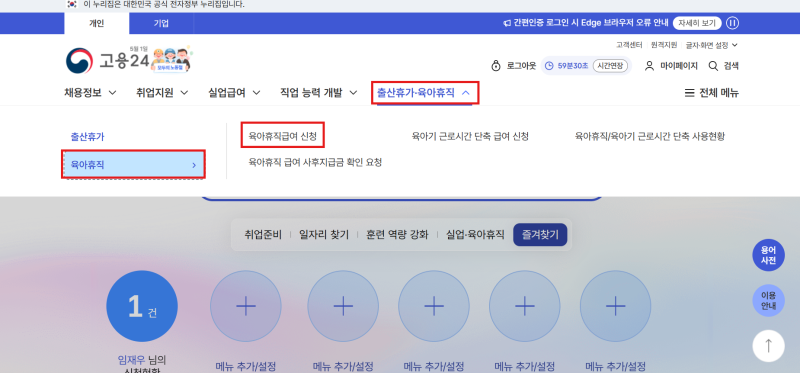This screenshot has width=800, height=373.
Task: Click the megaphone notice icon in the banner
Action: 507,23
